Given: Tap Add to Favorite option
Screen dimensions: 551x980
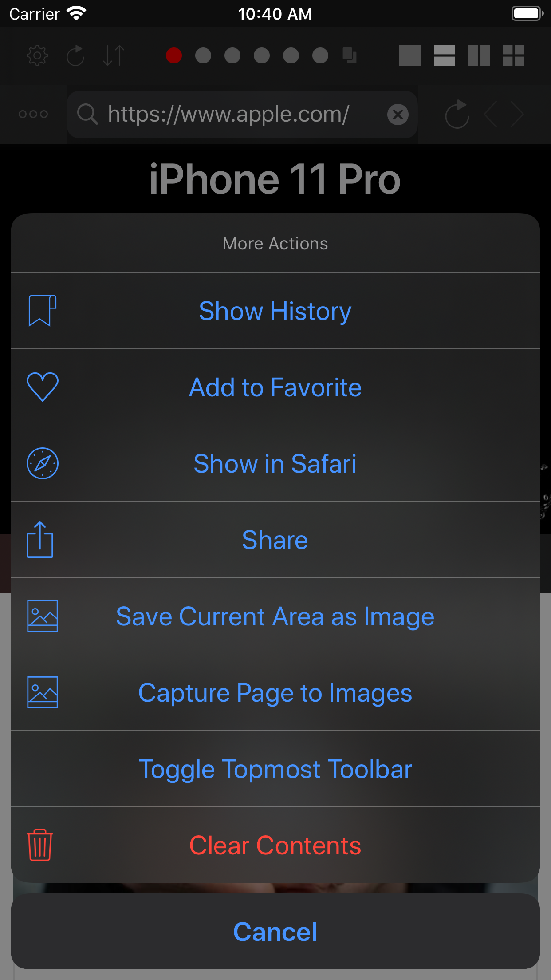Looking at the screenshot, I should pos(275,387).
